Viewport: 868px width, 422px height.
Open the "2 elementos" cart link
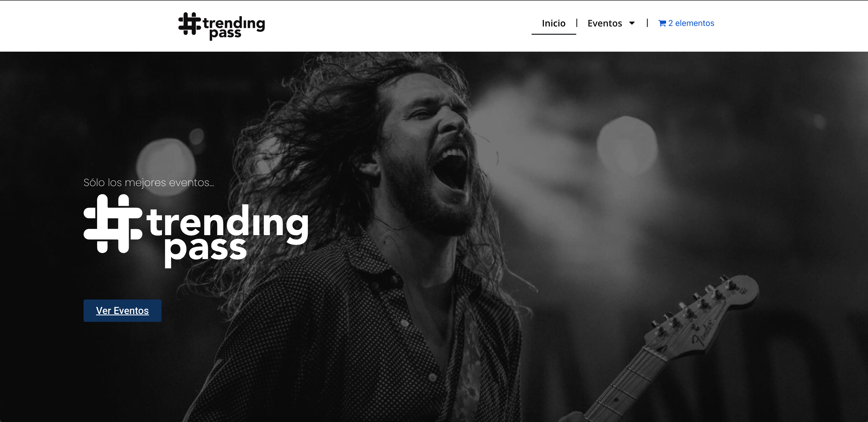[x=686, y=23]
